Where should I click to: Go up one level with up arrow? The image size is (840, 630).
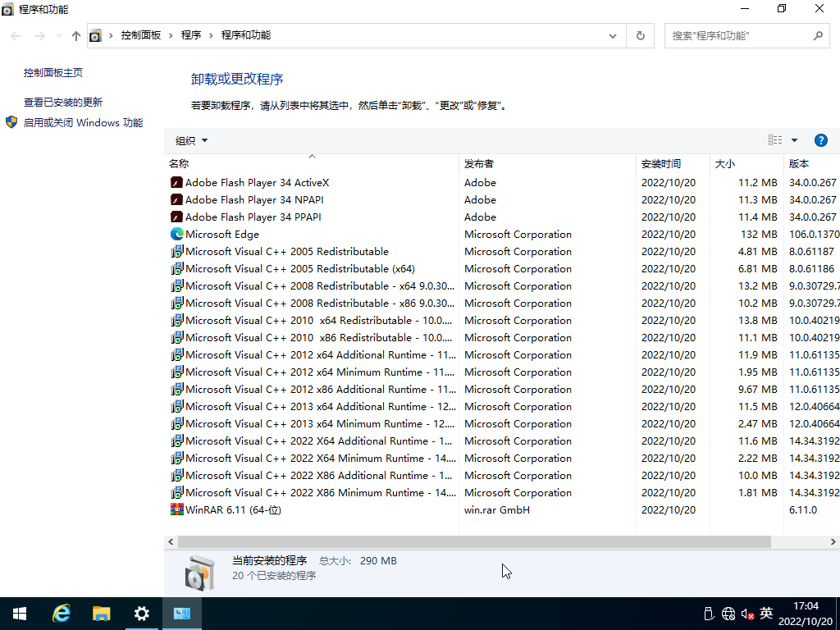point(76,36)
